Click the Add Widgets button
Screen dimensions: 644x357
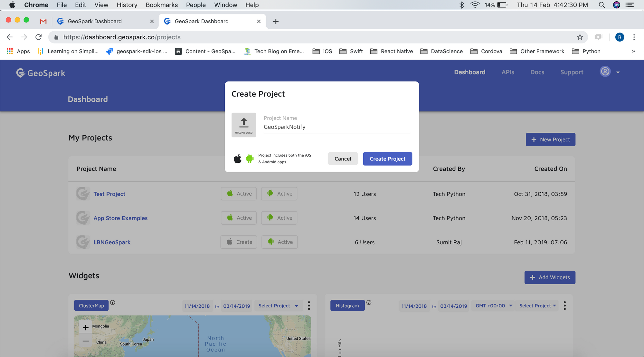click(x=550, y=277)
